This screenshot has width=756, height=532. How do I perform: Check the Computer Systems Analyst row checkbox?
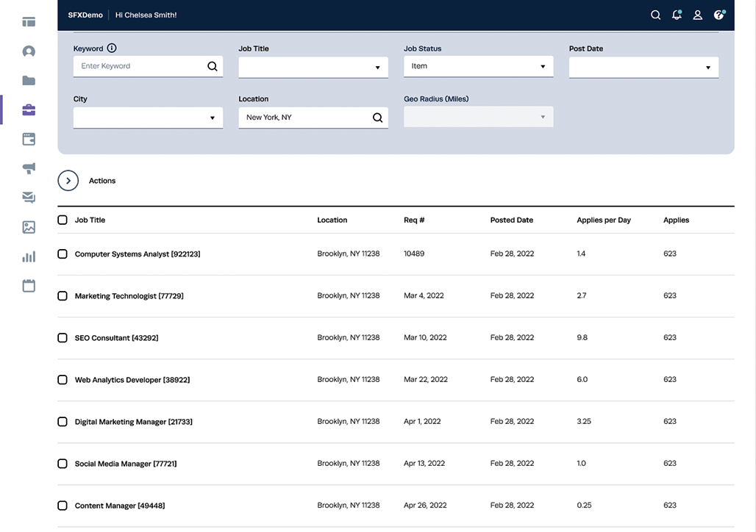click(x=63, y=254)
